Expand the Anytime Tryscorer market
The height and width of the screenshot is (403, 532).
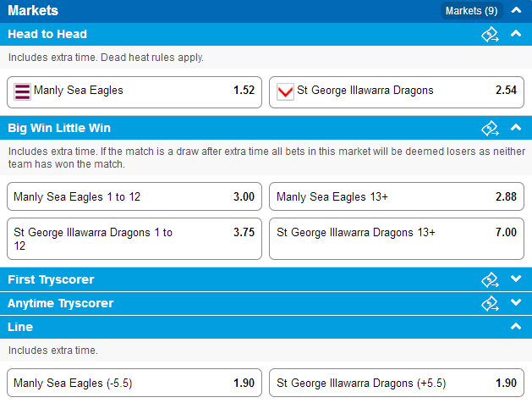click(516, 302)
